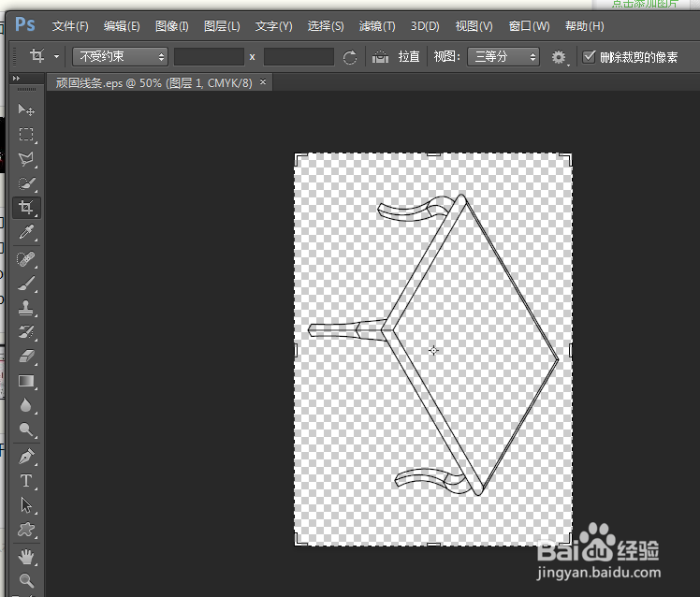Select the Dodge tool
This screenshot has width=700, height=597.
pyautogui.click(x=26, y=430)
